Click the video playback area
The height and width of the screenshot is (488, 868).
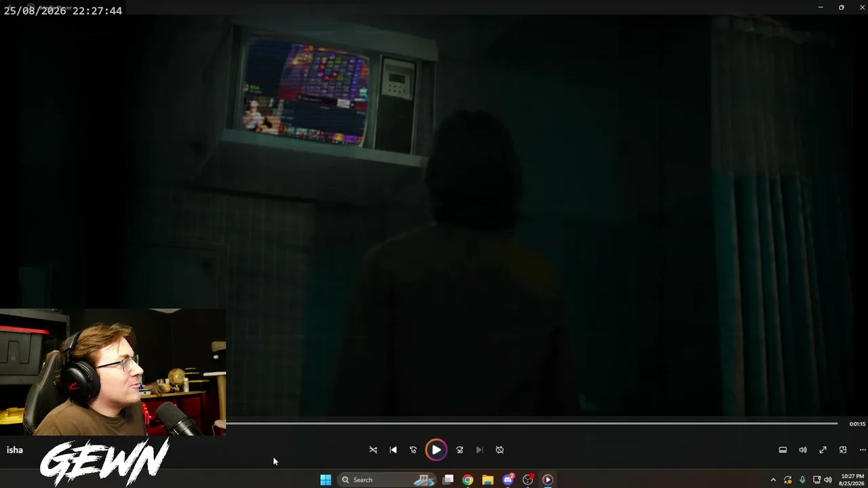click(434, 216)
